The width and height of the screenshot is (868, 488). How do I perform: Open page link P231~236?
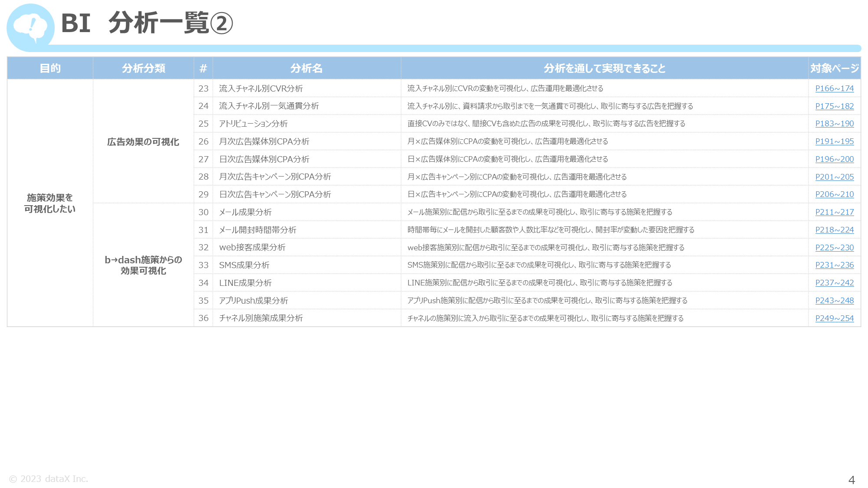pyautogui.click(x=834, y=265)
